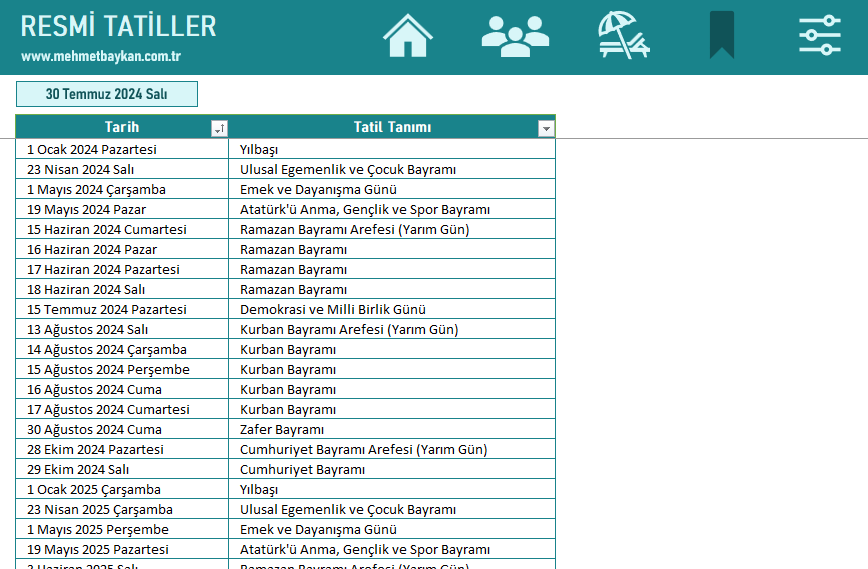
Task: Select cell 17 Haziran 2024 Pazartesi
Action: pos(122,268)
